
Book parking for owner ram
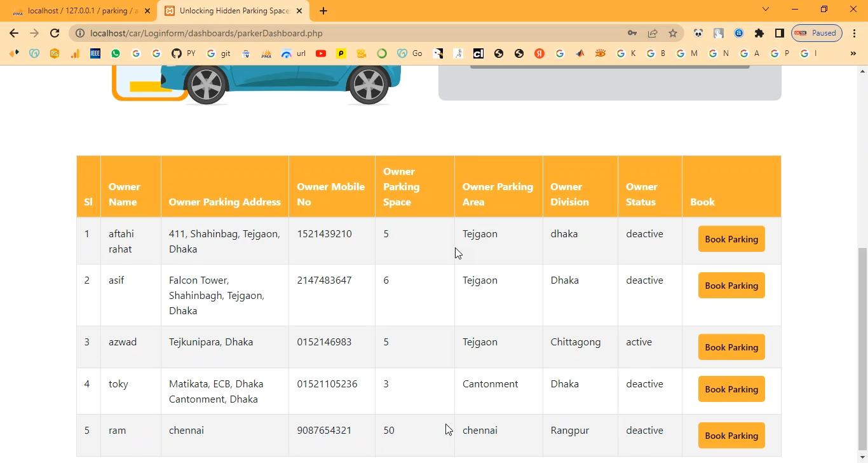click(x=731, y=436)
